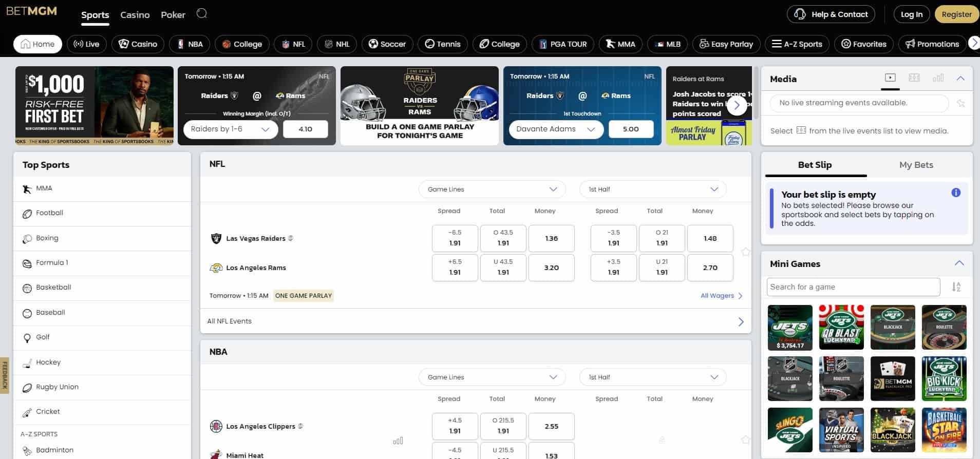Open the PGA TOUR nav pill

click(563, 44)
